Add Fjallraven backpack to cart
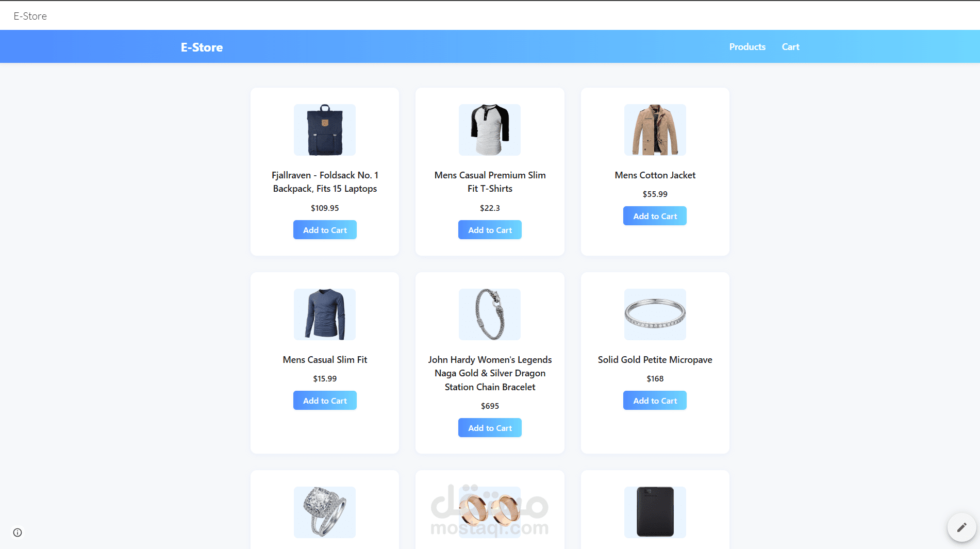980x549 pixels. pos(325,230)
